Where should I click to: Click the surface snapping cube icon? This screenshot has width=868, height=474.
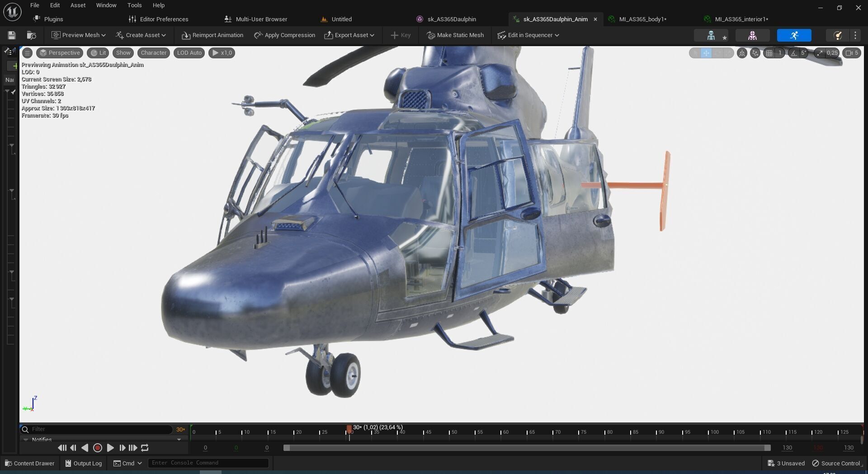tap(742, 53)
